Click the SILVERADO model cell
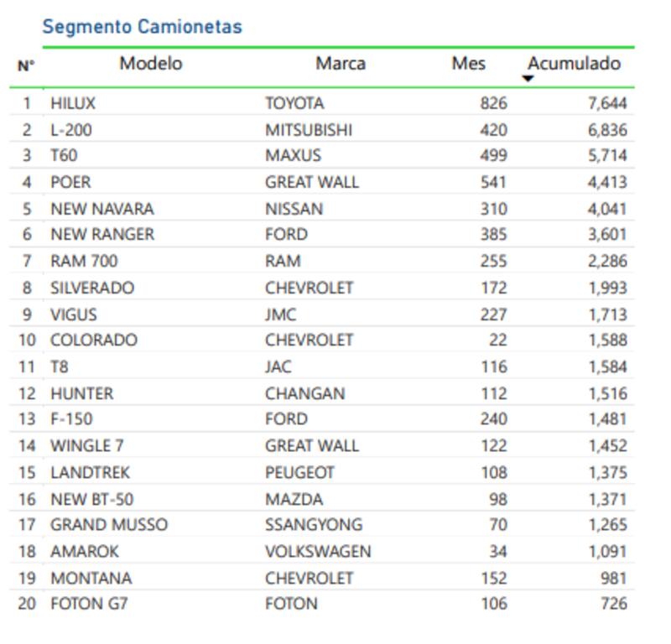Screen dimensions: 671x644 pos(92,288)
